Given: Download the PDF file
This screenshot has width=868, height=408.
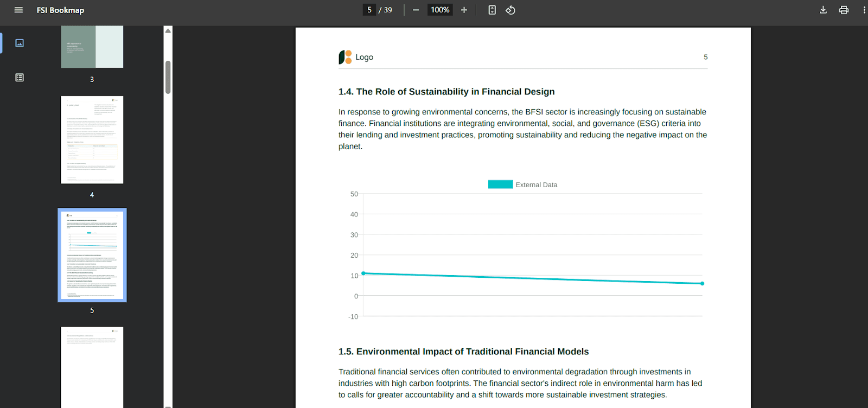Looking at the screenshot, I should (823, 10).
